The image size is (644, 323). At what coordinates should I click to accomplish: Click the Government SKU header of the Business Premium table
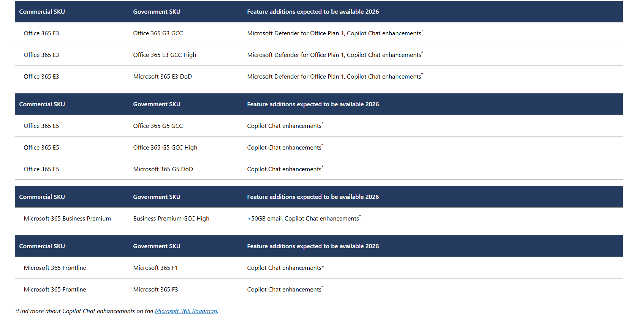point(157,197)
